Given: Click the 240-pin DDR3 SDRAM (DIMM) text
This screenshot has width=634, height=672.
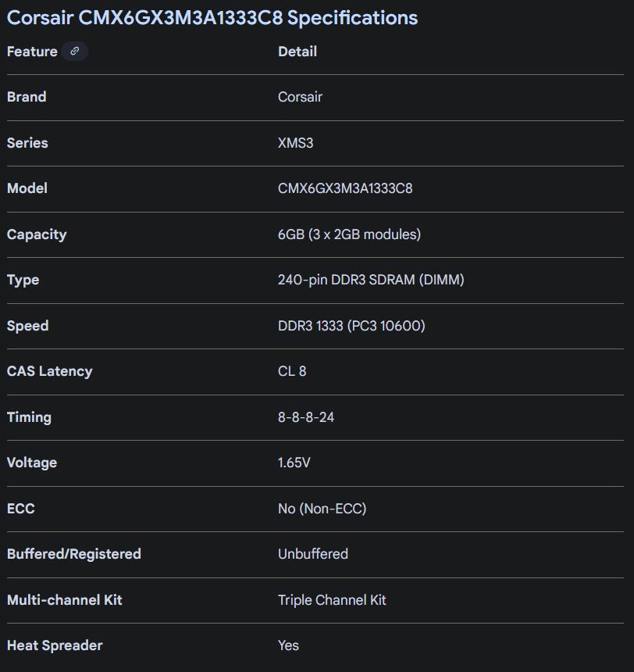Looking at the screenshot, I should tap(371, 280).
